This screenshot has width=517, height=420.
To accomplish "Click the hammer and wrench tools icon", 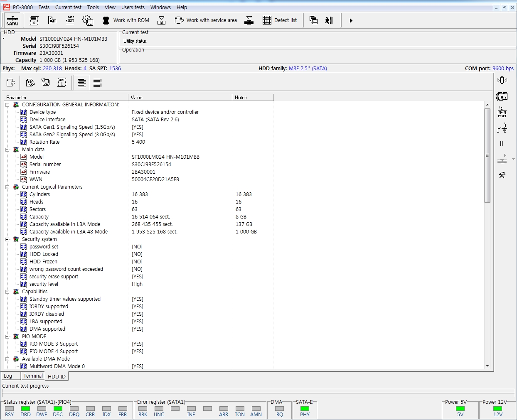I will coord(502,175).
